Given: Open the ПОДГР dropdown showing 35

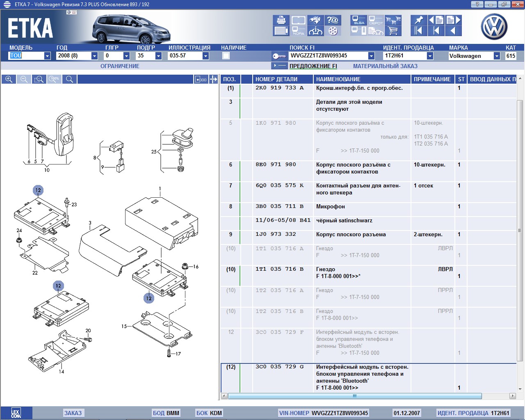Looking at the screenshot, I should click(158, 56).
